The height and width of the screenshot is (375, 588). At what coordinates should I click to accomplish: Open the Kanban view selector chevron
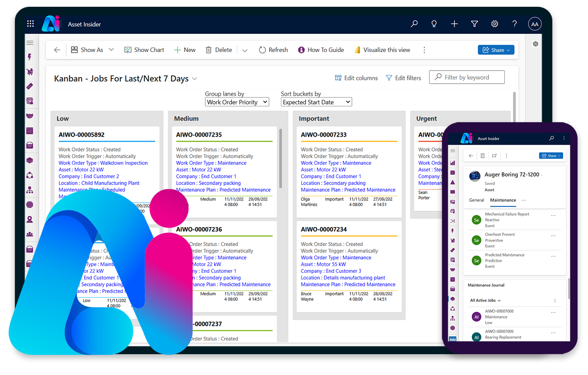tap(194, 79)
